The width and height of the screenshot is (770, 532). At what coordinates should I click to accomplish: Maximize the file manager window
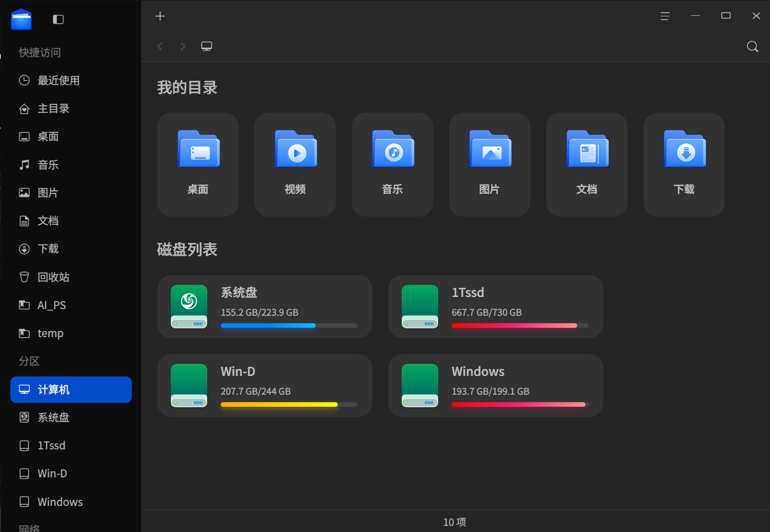pos(726,16)
